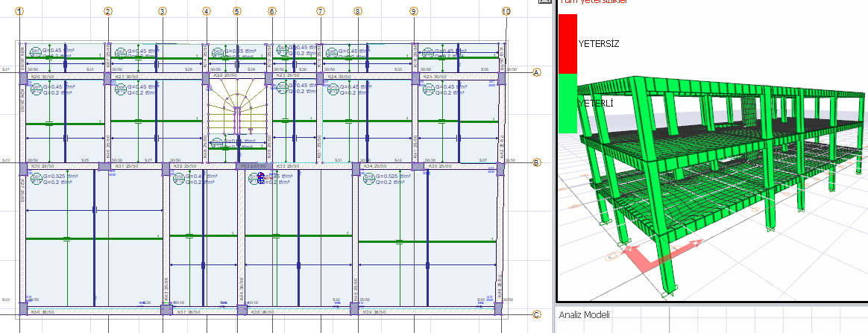Select axis bubble 10 on the plan
The image size is (868, 333).
506,11
